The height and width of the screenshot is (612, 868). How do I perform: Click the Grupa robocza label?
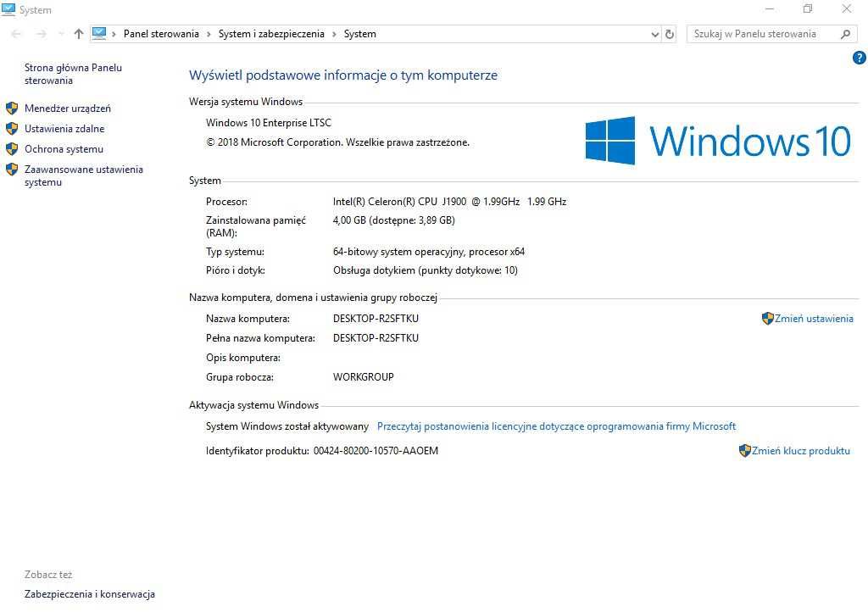point(239,377)
